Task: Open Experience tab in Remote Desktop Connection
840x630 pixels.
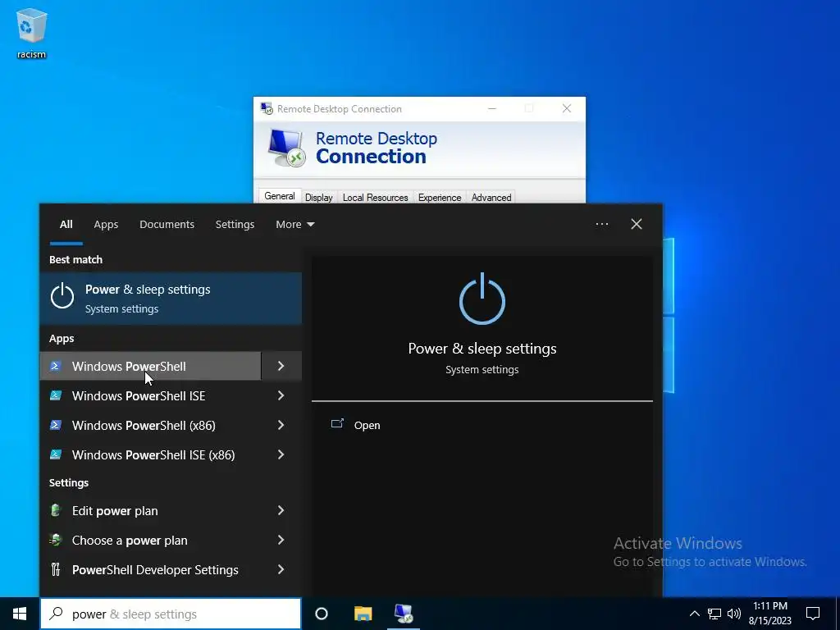Action: click(x=440, y=198)
